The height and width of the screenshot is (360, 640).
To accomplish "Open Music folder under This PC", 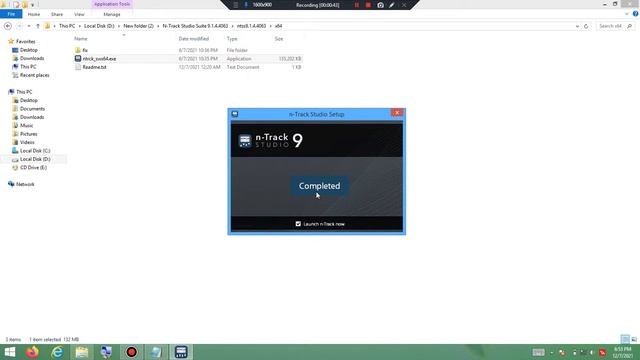I will pos(27,125).
